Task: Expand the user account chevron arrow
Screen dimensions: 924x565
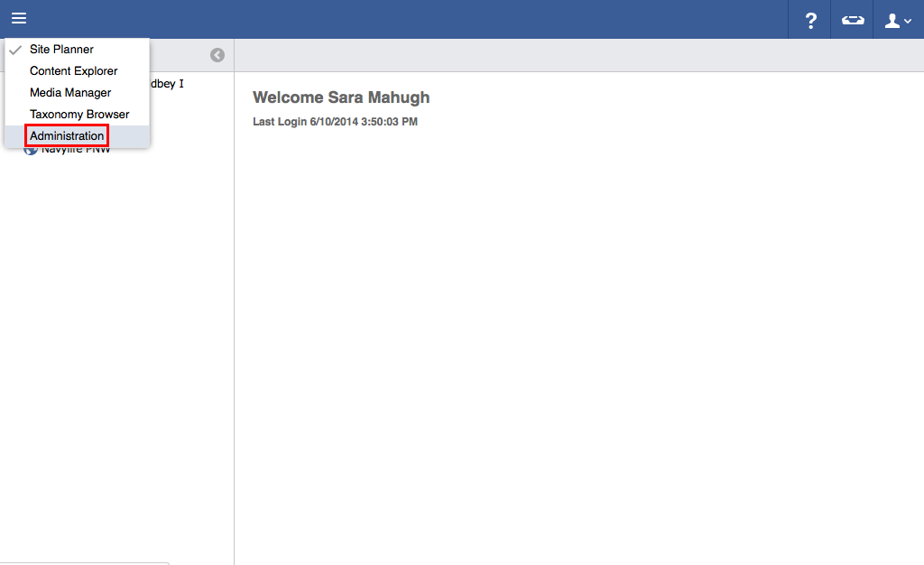Action: point(908,22)
